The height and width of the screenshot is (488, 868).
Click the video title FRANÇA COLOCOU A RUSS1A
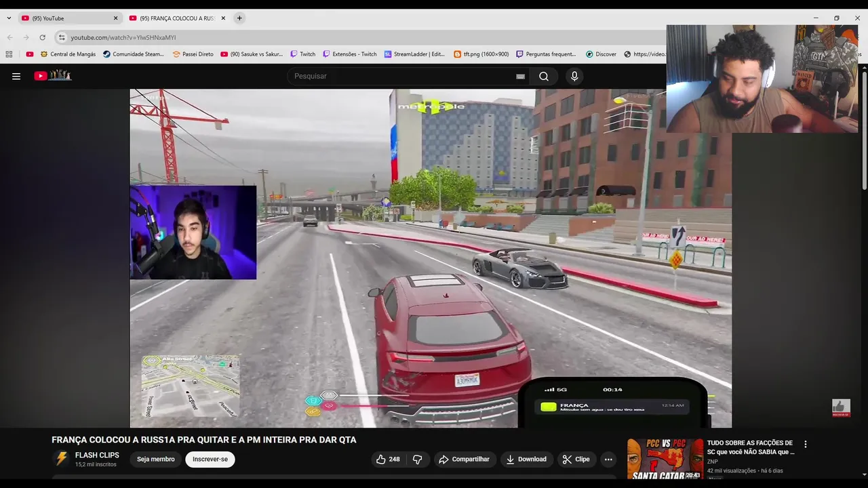pos(203,440)
